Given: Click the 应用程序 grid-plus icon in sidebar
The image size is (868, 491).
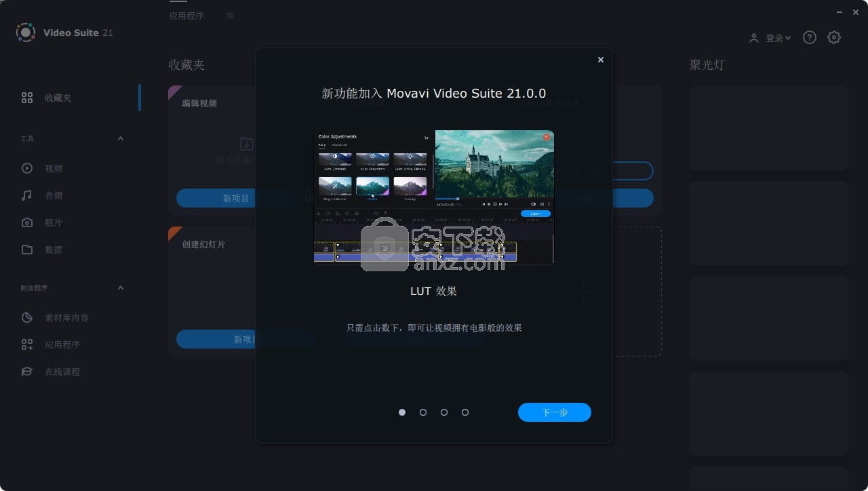Looking at the screenshot, I should (x=27, y=345).
